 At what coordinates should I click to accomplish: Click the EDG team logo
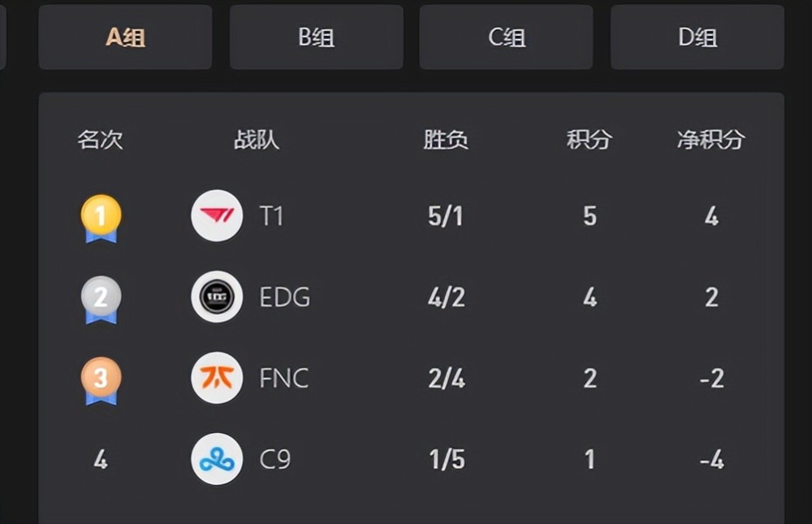(216, 297)
